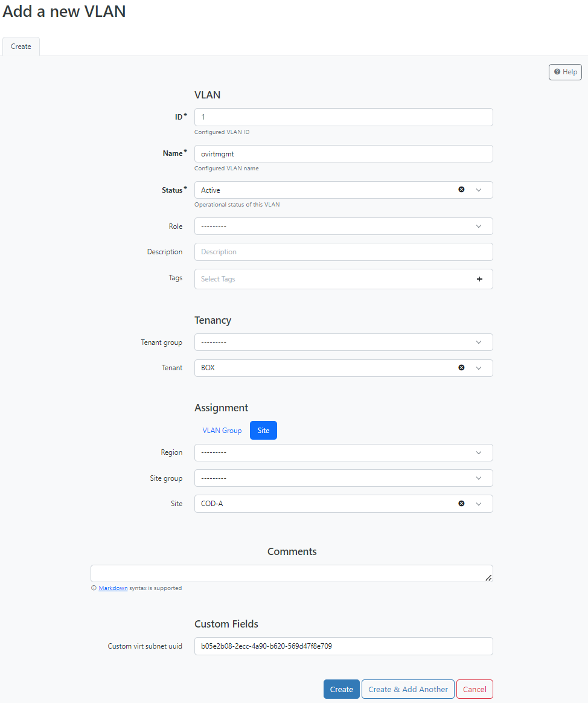Cancel the VLAN creation
Image resolution: width=588 pixels, height=703 pixels.
[475, 689]
